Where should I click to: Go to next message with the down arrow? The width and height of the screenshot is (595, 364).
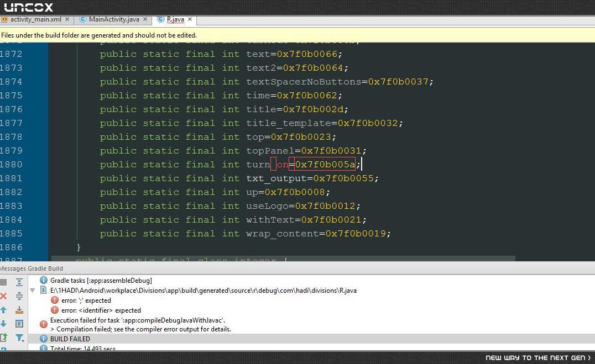[3, 324]
